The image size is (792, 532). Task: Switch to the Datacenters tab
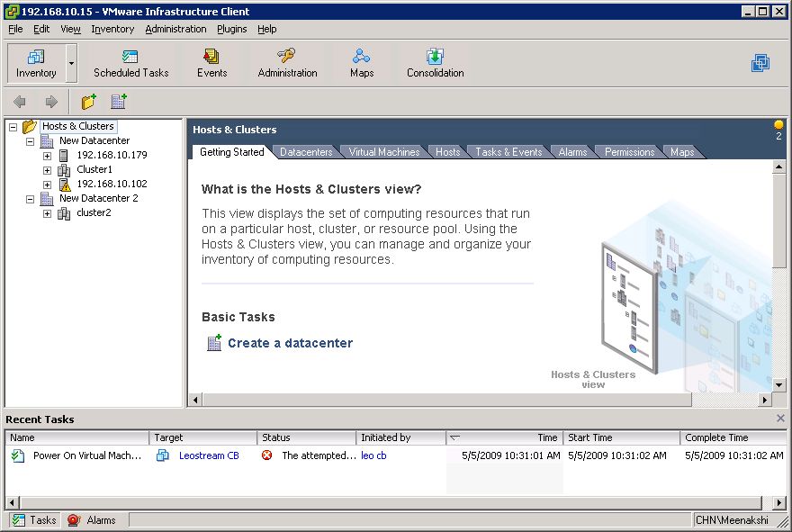tap(306, 152)
